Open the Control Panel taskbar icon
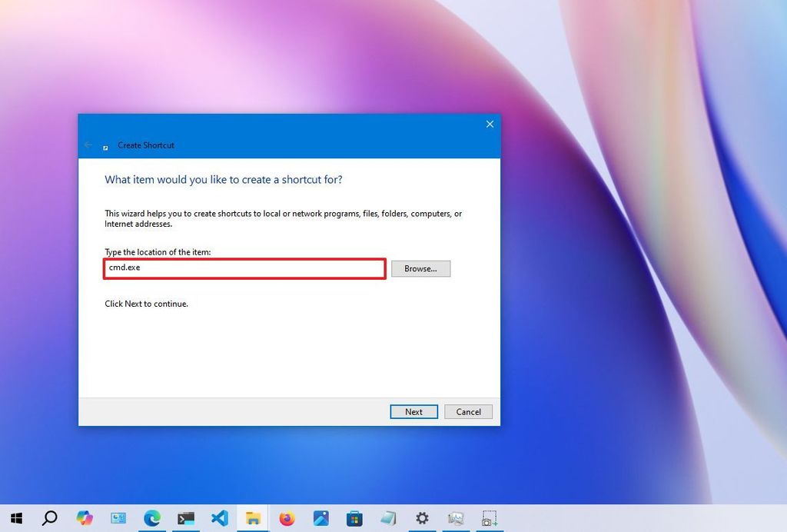787x532 pixels. [118, 518]
